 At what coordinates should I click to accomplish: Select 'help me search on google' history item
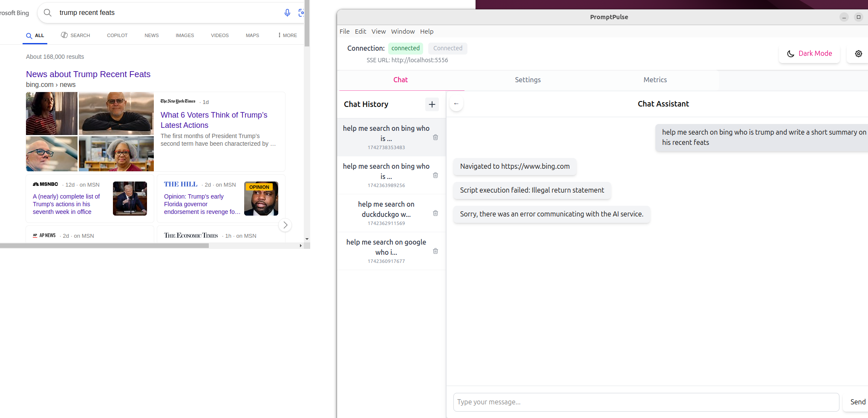386,251
